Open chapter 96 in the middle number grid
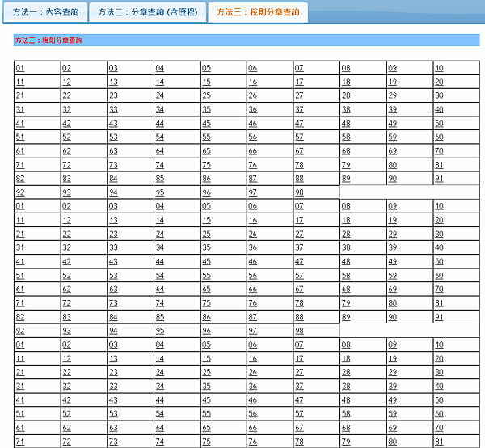 click(x=206, y=331)
